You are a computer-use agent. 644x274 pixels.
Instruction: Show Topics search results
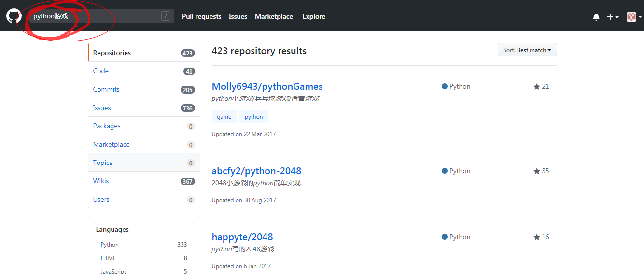(144, 163)
